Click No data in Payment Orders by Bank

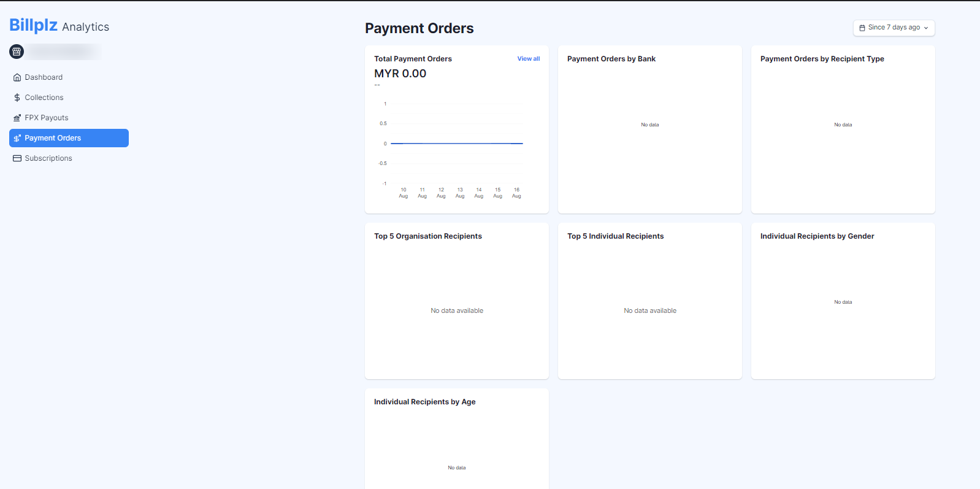coord(650,125)
